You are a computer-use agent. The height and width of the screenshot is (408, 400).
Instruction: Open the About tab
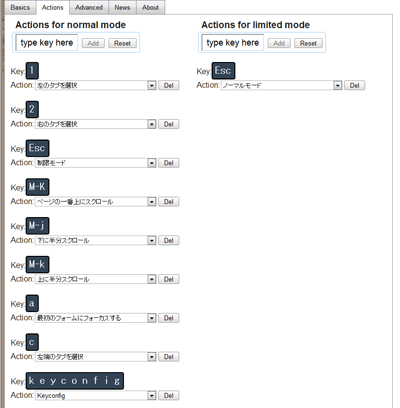pos(150,7)
